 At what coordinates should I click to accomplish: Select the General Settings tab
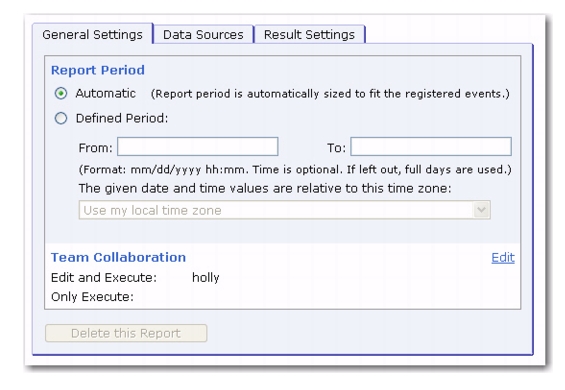93,34
